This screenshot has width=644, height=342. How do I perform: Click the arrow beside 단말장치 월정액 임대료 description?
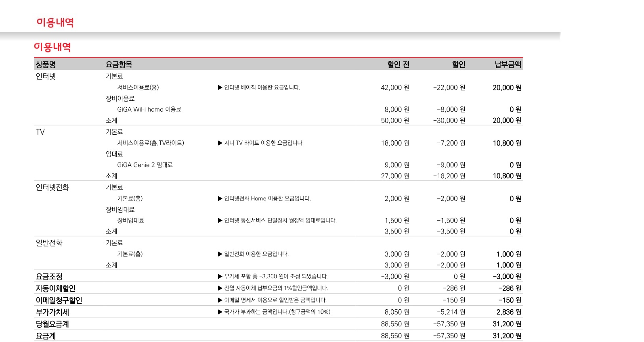[220, 221]
